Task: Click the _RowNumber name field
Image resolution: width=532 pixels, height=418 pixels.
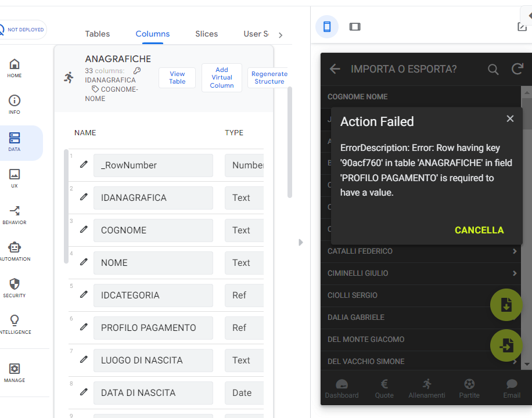Action: pyautogui.click(x=153, y=165)
